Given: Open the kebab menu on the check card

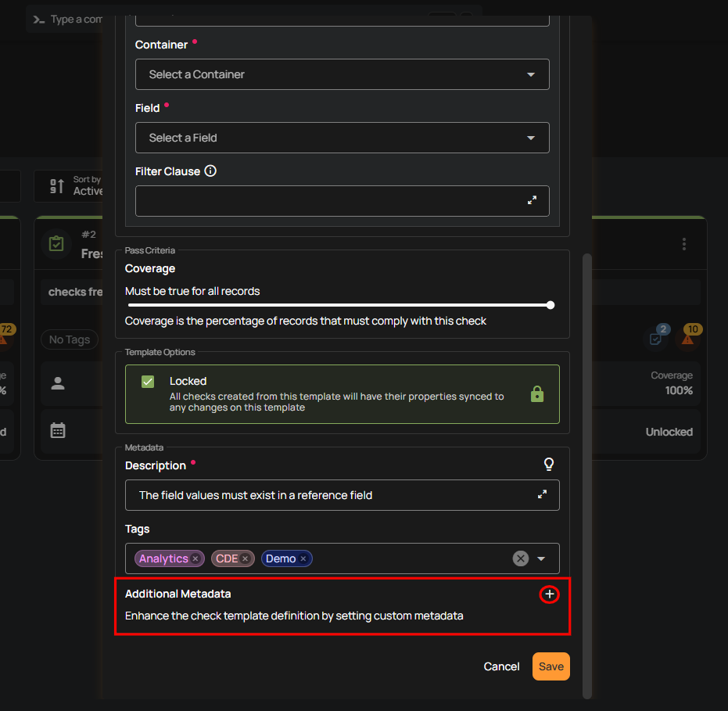Looking at the screenshot, I should [684, 244].
